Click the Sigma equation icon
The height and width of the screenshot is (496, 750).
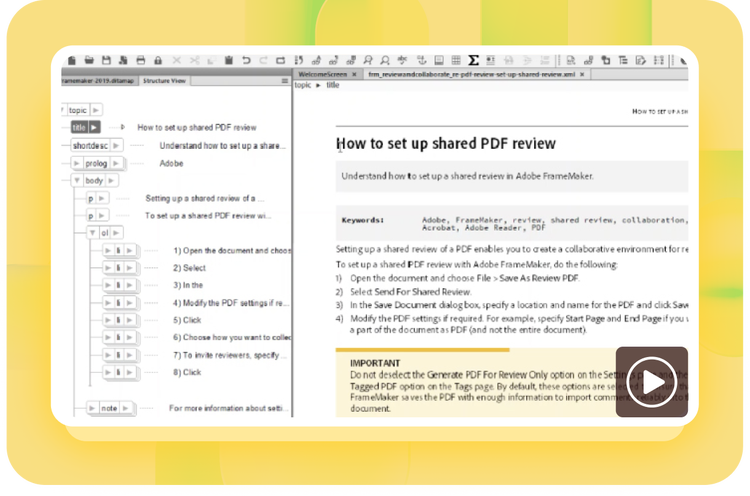coord(473,60)
